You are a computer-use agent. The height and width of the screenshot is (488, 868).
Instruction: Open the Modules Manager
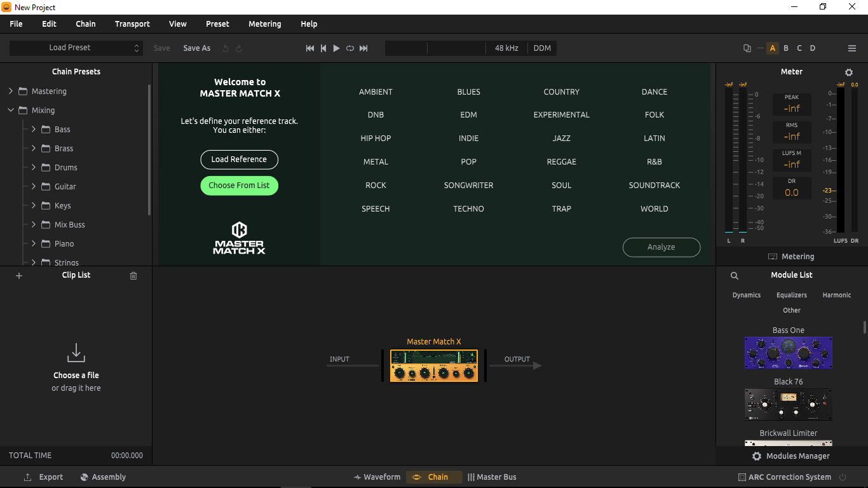pos(791,456)
